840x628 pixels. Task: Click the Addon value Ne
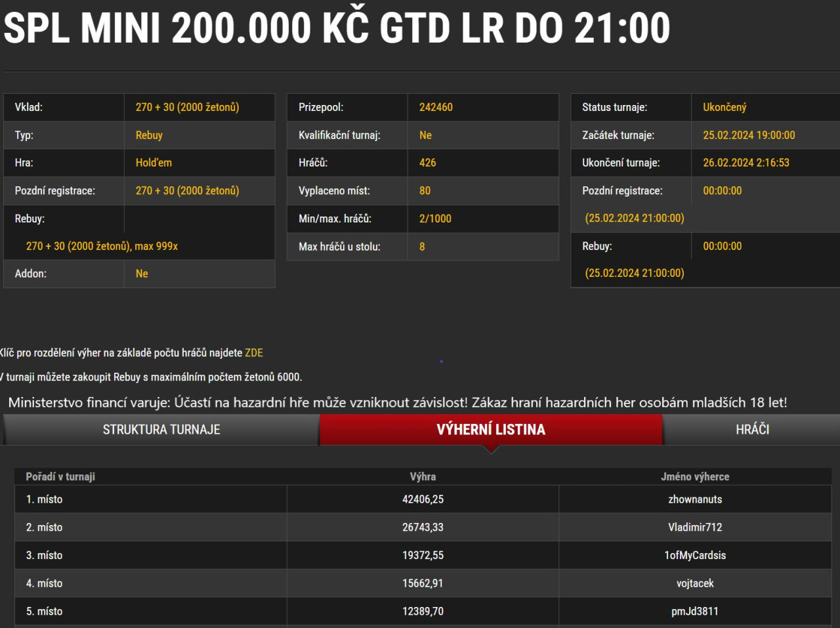tap(142, 274)
